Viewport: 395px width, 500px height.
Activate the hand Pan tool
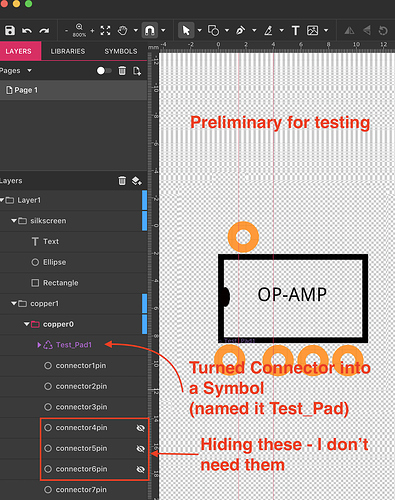pos(123,31)
